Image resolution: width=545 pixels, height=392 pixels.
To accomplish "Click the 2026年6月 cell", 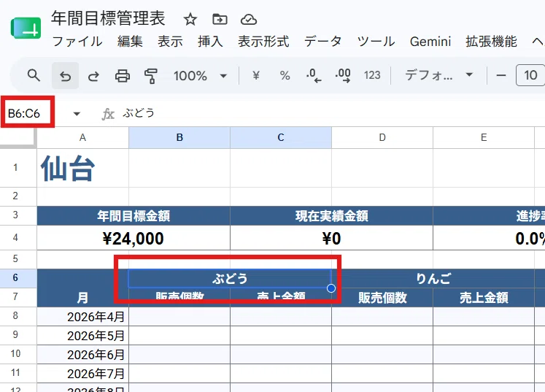I will (x=82, y=355).
